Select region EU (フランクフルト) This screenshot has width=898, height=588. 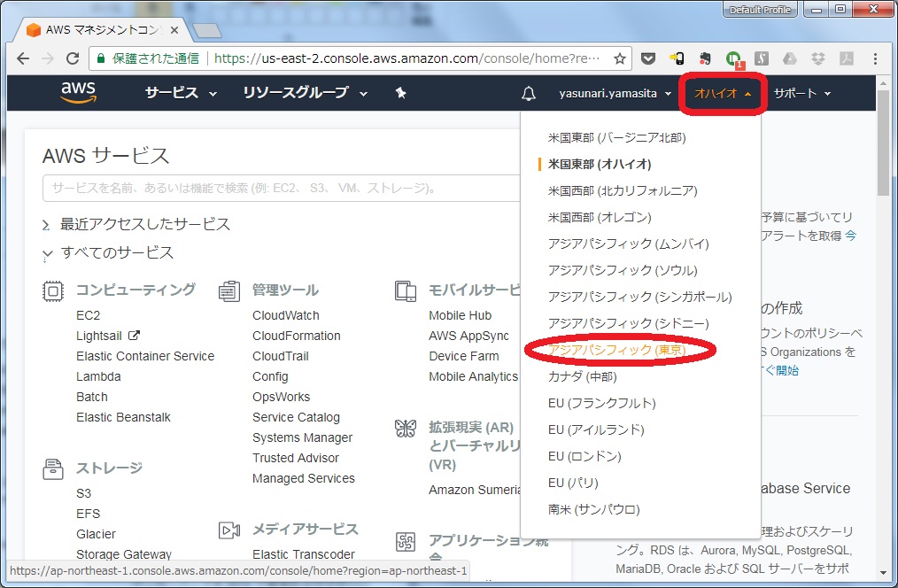[x=602, y=403]
